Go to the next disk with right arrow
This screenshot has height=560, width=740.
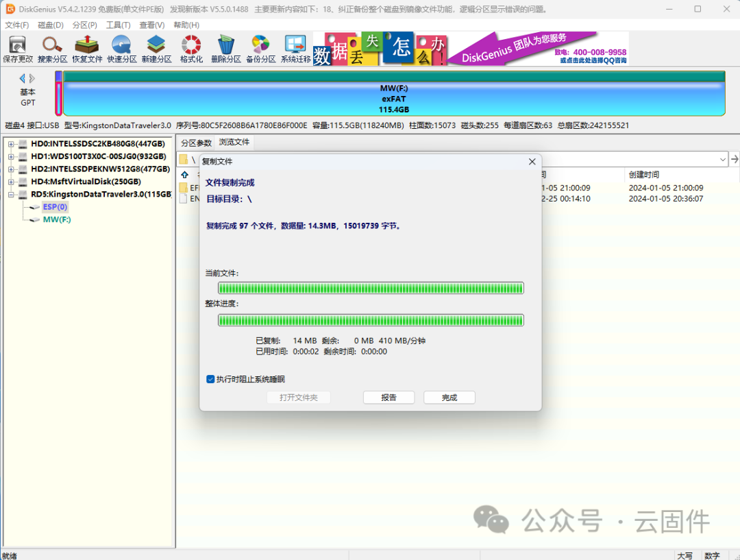tap(32, 78)
